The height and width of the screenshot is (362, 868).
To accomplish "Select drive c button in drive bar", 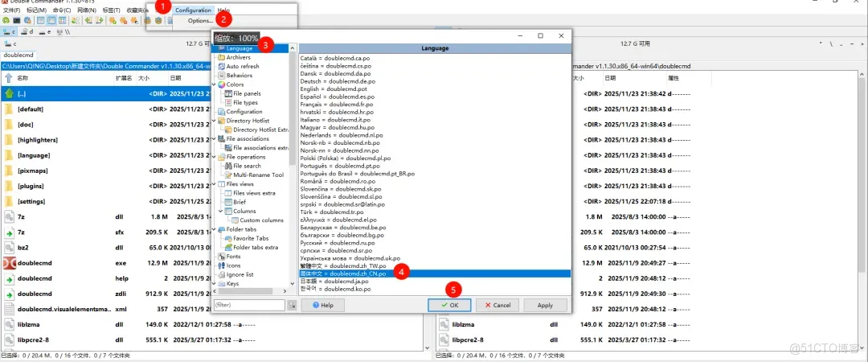I will coord(10,32).
